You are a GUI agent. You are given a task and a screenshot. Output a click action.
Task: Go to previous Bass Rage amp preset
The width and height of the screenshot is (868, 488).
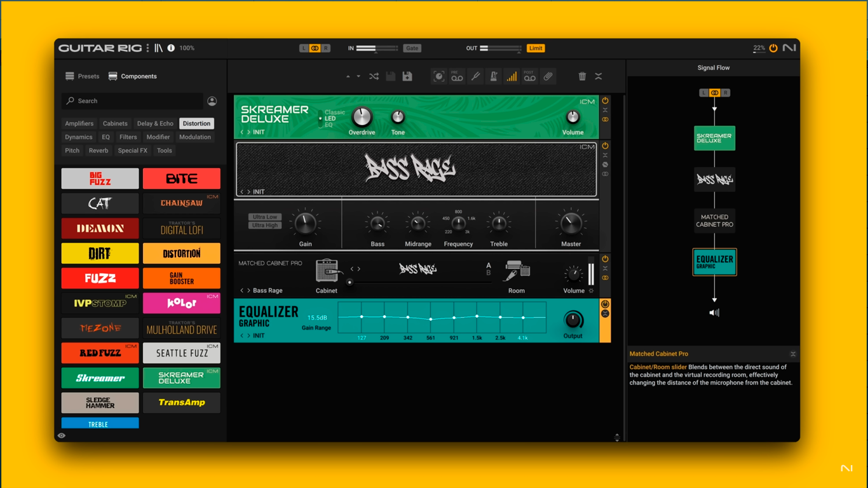click(x=242, y=192)
